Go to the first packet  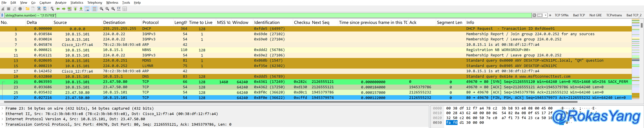[x=75, y=9]
